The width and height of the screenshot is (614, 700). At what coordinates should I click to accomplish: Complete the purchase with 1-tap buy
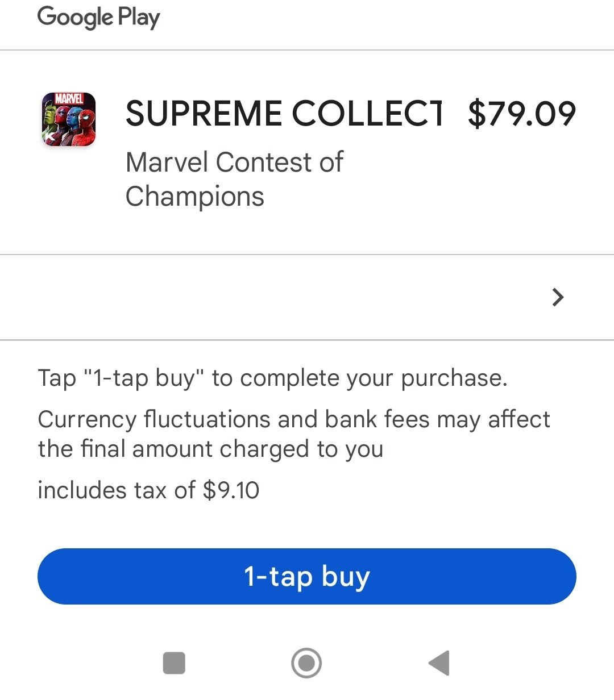coord(307,576)
